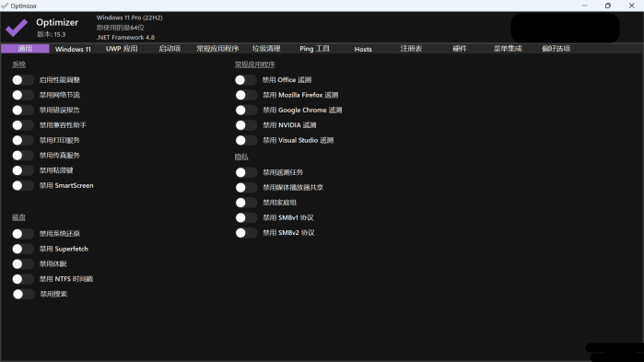Switch on the 禁用遥测任务 toggle
Screen dimensions: 644x362
[246, 172]
